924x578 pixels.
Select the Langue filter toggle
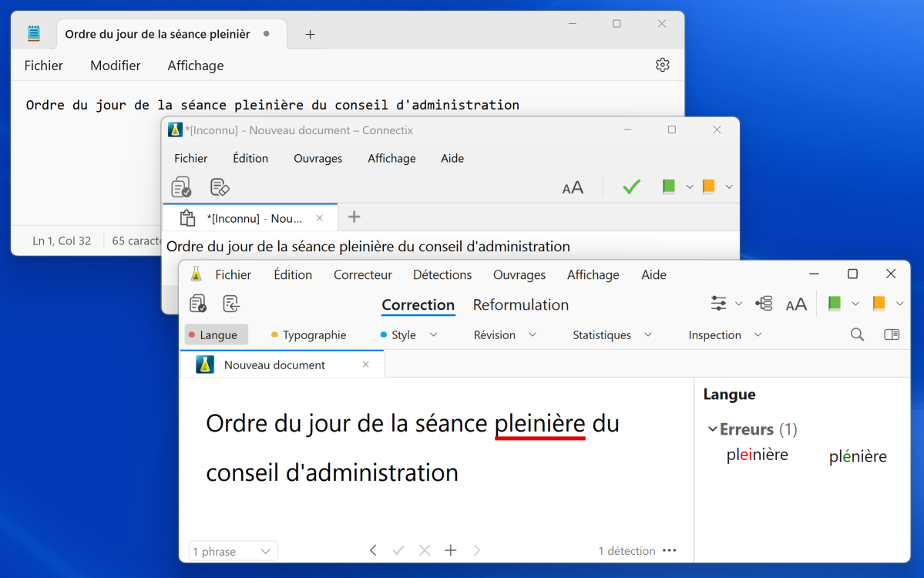click(x=217, y=334)
